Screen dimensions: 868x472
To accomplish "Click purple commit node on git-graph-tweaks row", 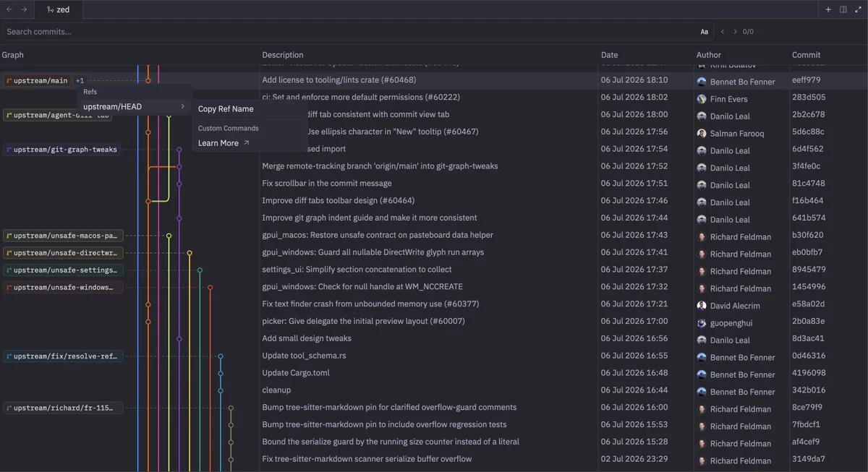I will pos(179,150).
